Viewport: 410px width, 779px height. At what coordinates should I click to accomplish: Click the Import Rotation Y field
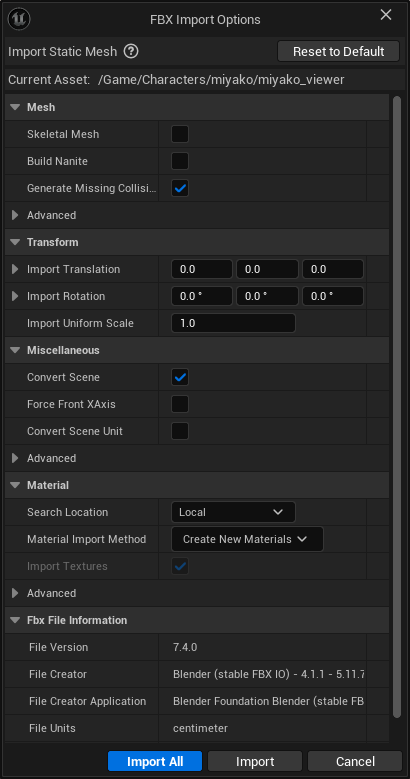coord(267,296)
